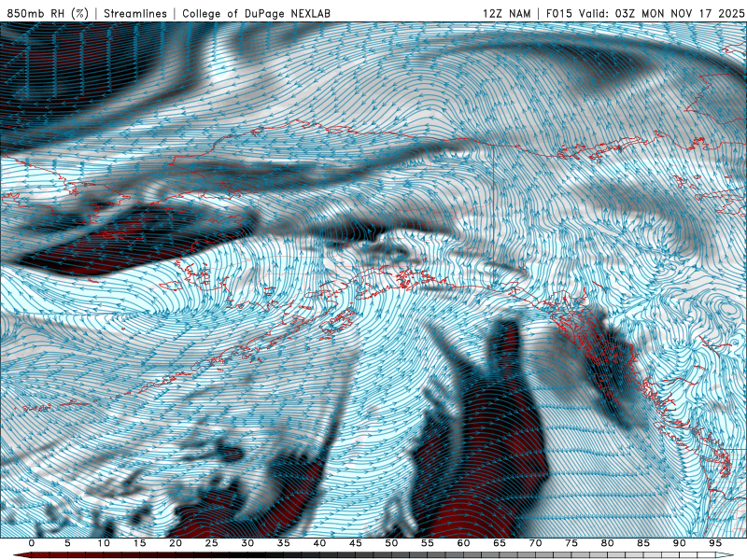Click the '65' colorbar scale label
This screenshot has height=560, width=747.
point(500,543)
